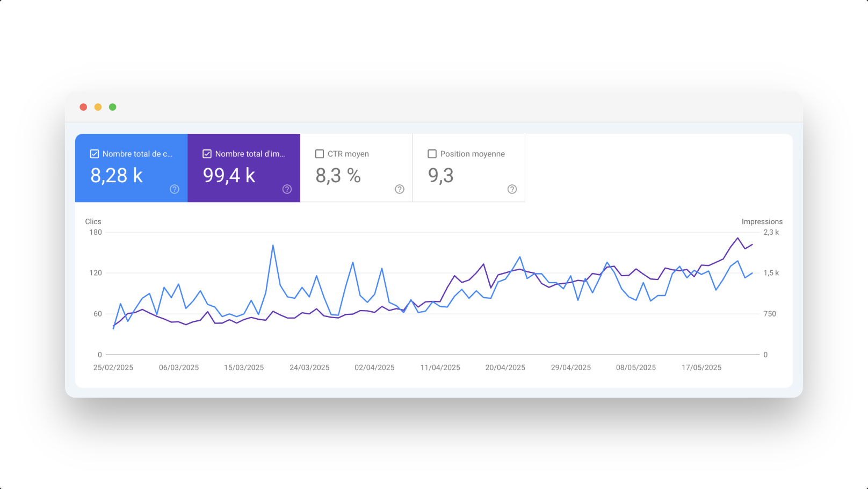
Task: Select the 99,4 k impressions value
Action: [x=229, y=176]
